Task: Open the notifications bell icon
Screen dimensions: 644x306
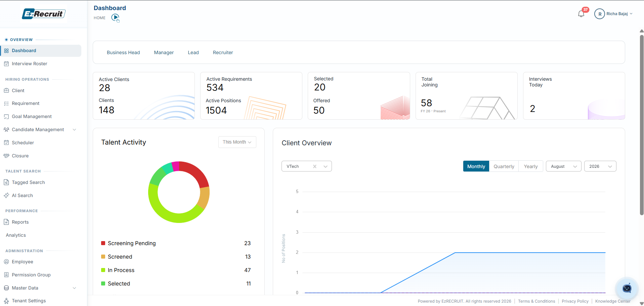Action: [581, 14]
